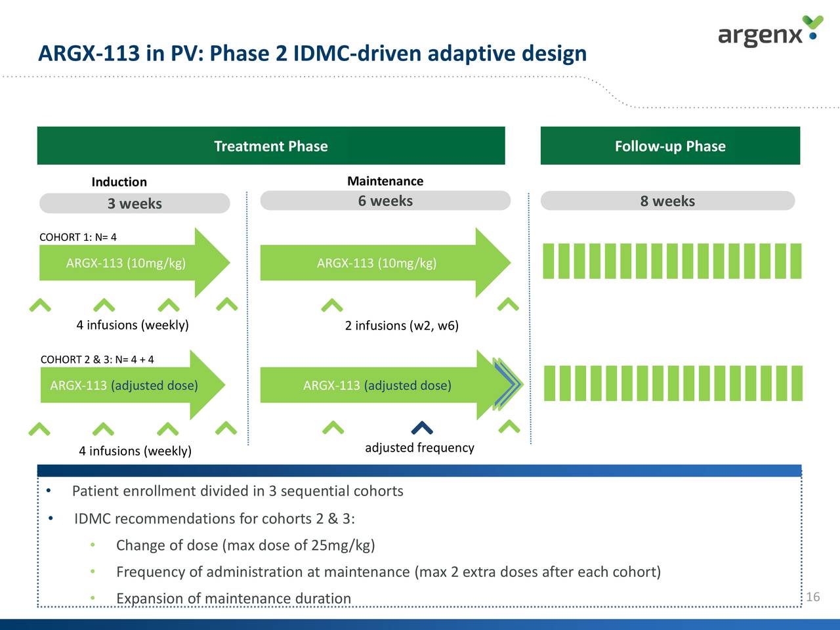Select the Treatment Phase header banner
Image resolution: width=840 pixels, height=630 pixels.
pos(270,146)
